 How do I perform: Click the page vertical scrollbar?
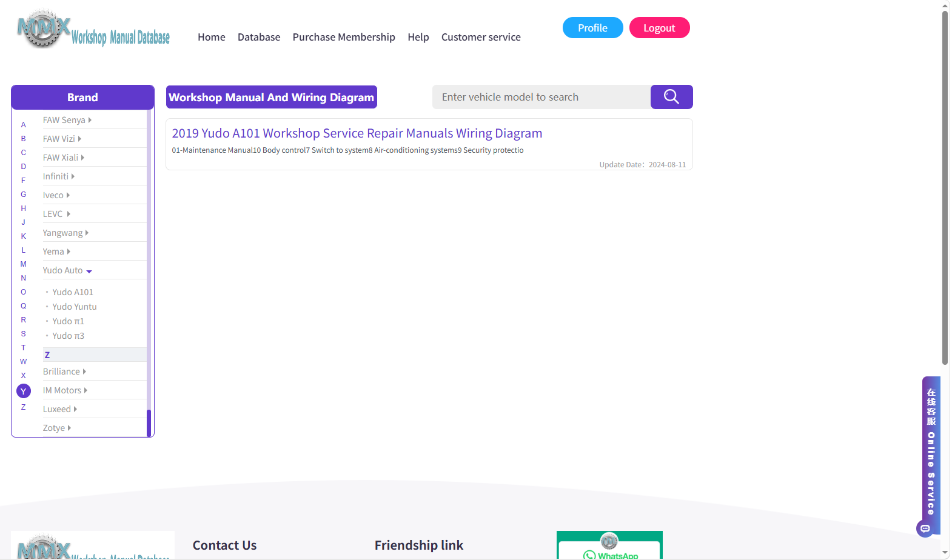click(x=945, y=188)
